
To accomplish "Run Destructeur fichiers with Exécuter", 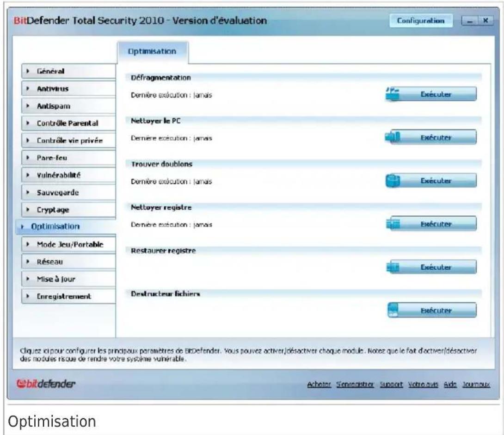I will [x=432, y=310].
